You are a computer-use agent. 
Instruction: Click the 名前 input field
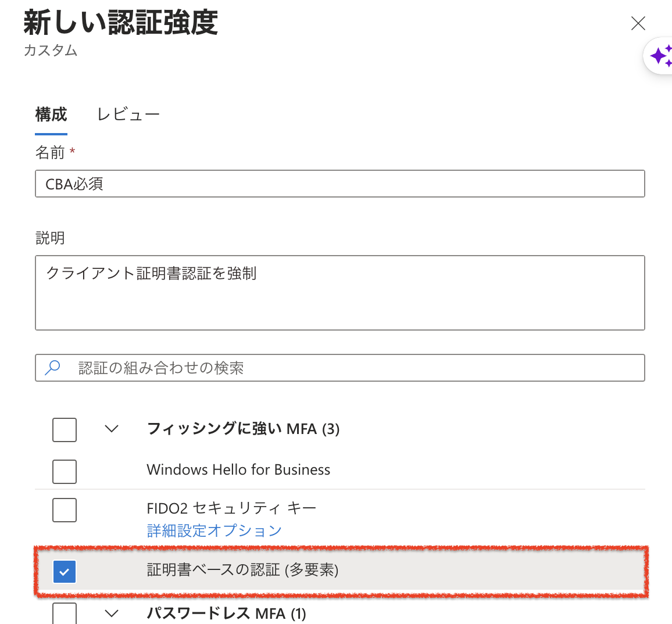click(339, 184)
